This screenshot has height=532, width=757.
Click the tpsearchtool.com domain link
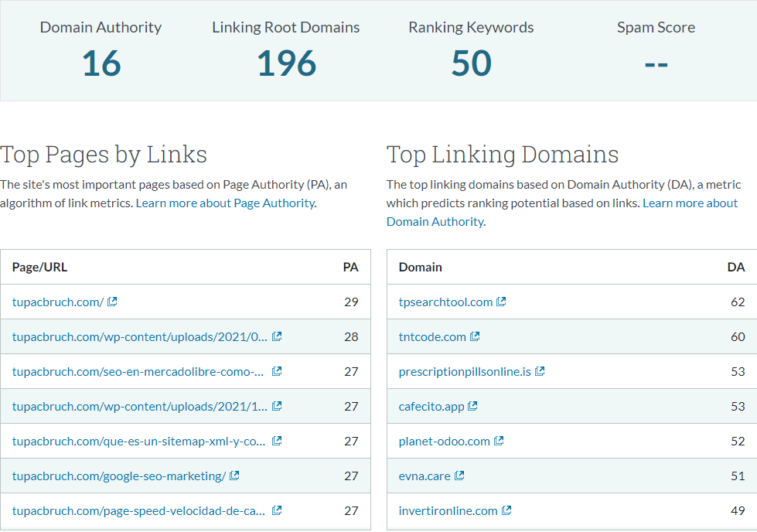(445, 302)
